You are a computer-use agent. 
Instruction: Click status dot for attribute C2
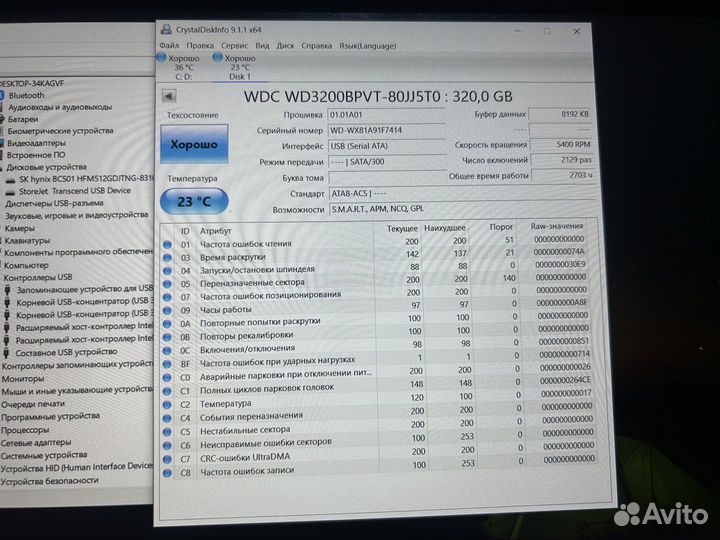(x=167, y=405)
